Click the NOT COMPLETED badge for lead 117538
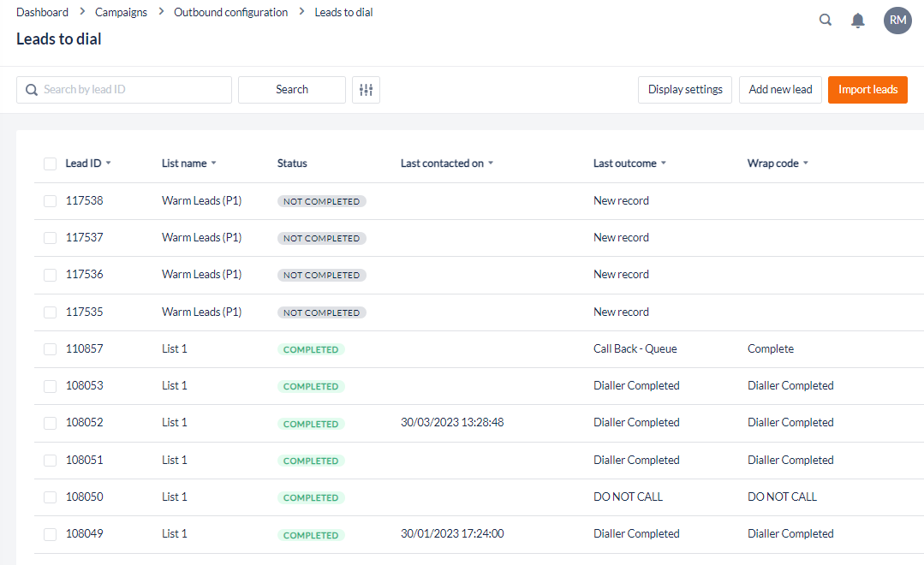 click(321, 201)
